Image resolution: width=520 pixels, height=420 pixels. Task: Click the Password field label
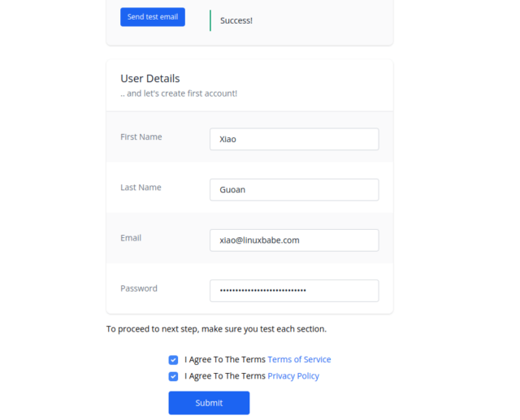coord(139,288)
